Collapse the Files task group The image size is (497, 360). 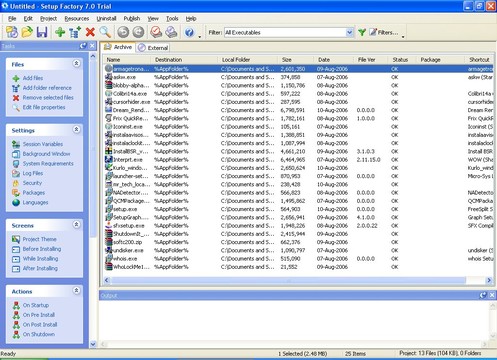point(76,63)
